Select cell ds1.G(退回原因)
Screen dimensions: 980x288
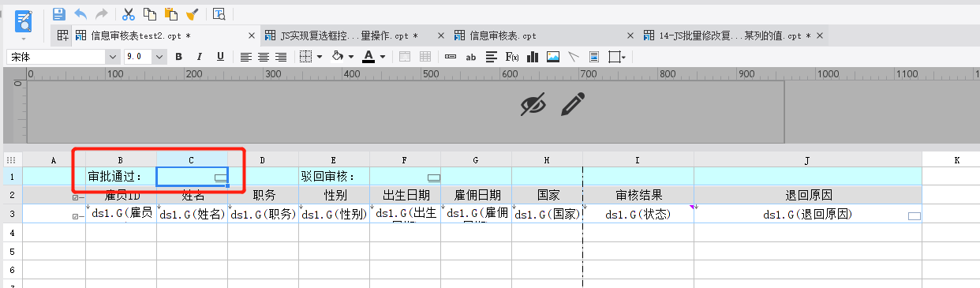coord(808,214)
